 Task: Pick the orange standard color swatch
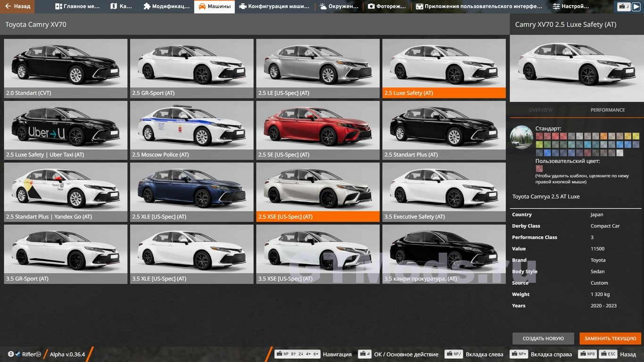click(604, 136)
